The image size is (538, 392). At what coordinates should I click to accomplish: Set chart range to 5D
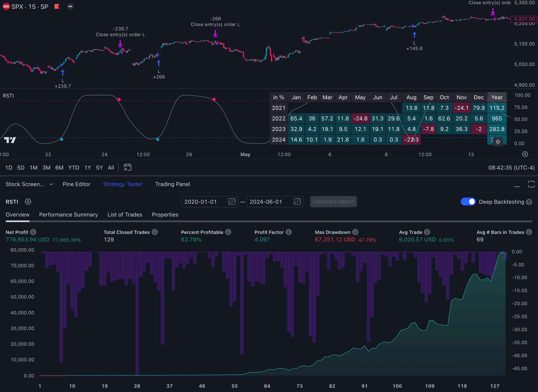pos(21,168)
